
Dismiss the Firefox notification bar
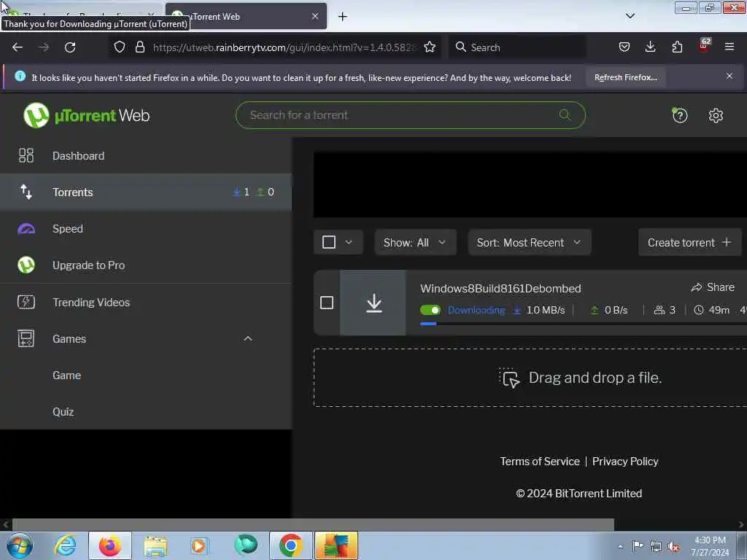click(729, 76)
